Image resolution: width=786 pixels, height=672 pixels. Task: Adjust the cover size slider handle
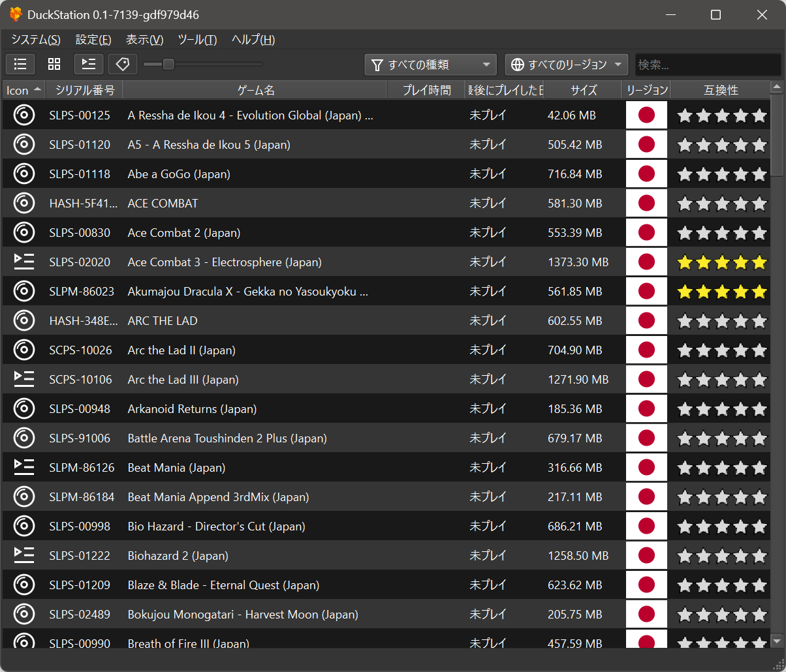tap(168, 64)
